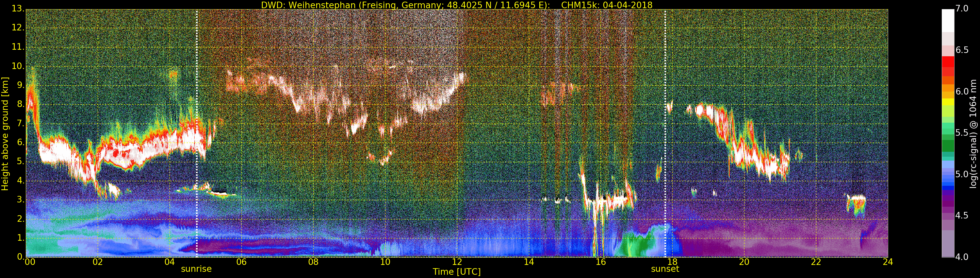Click time axis tick '24'
980x278 pixels.
tap(888, 262)
